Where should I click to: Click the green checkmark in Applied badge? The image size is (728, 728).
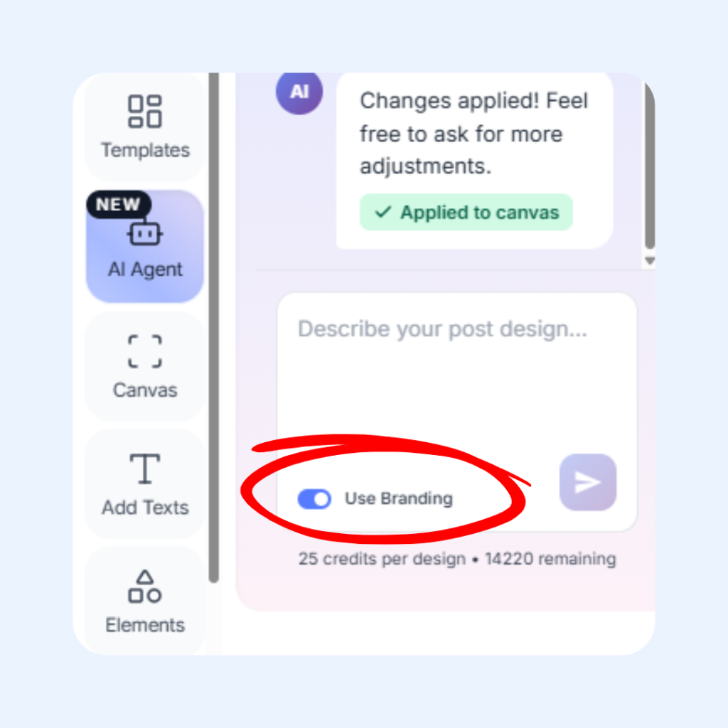coord(383,212)
